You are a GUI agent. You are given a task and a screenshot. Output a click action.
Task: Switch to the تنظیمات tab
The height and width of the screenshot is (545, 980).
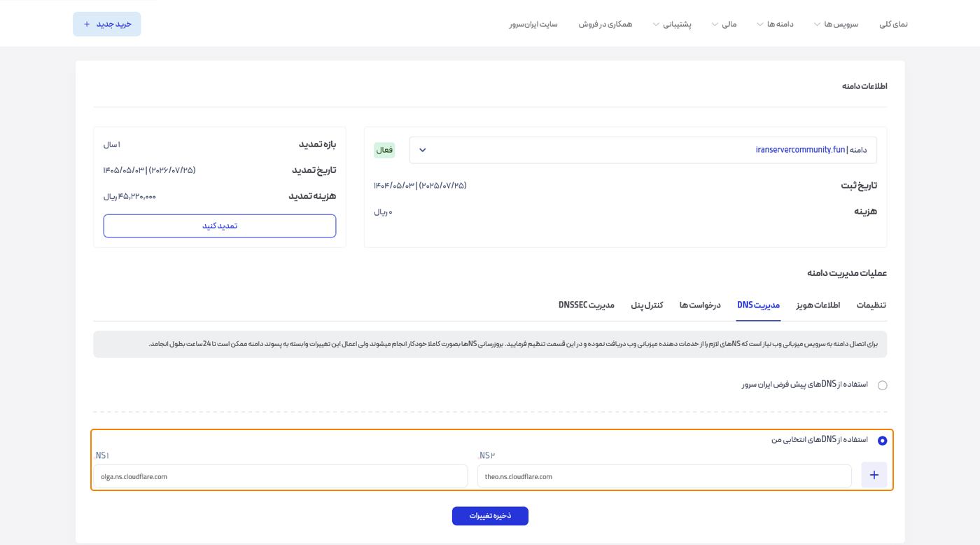(x=871, y=305)
